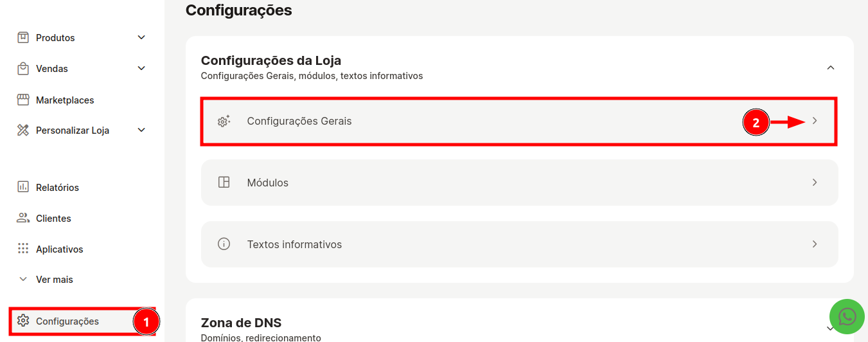This screenshot has height=342, width=868.
Task: Click the Configurações gear icon in sidebar
Action: point(23,321)
